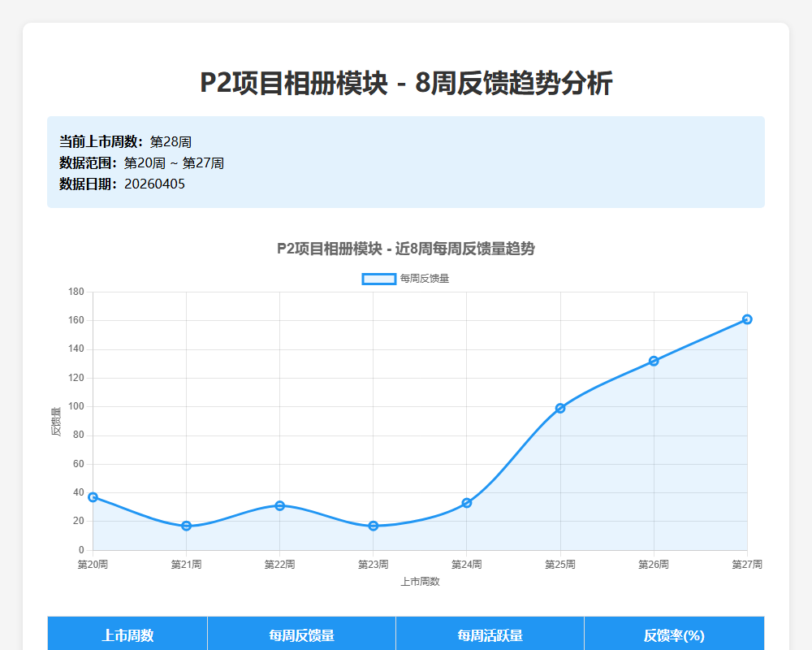Click the 第25周 x-axis label
This screenshot has height=650, width=812.
coord(560,564)
